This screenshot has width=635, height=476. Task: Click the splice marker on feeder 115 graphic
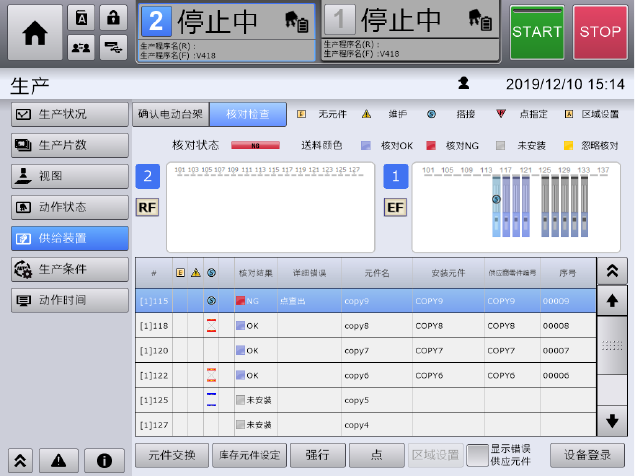coord(496,199)
